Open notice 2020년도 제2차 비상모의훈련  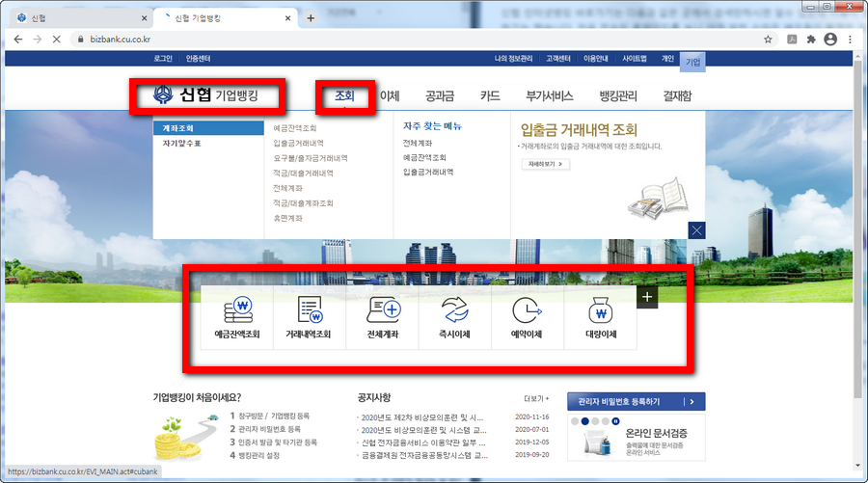pyautogui.click(x=421, y=417)
